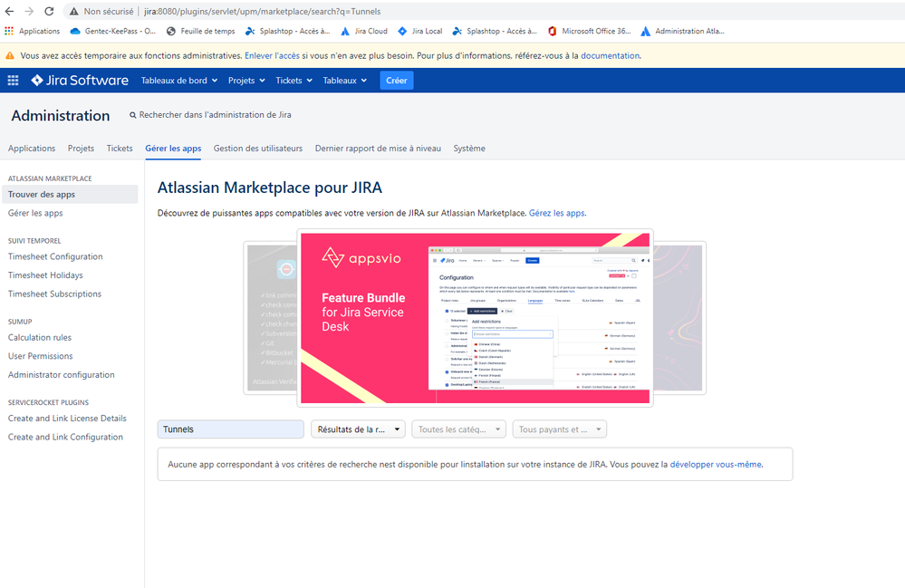Open Jira Local bookmark
The image size is (905, 588).
coord(420,31)
